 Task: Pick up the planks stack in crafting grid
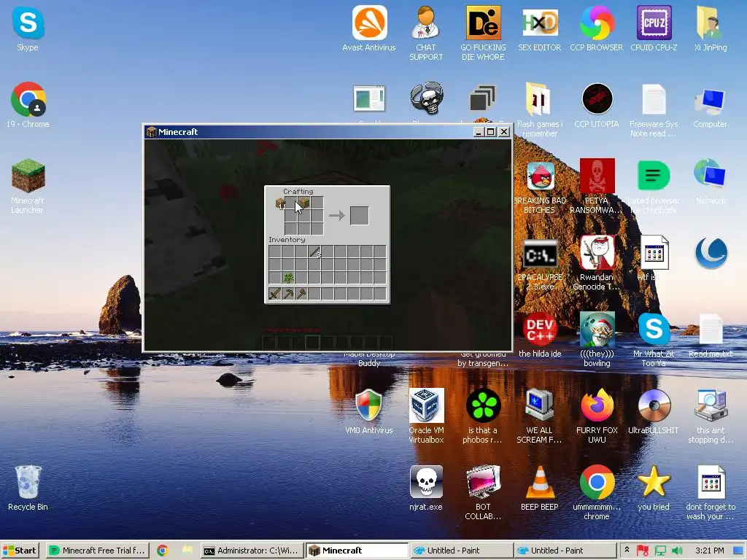pos(304,203)
